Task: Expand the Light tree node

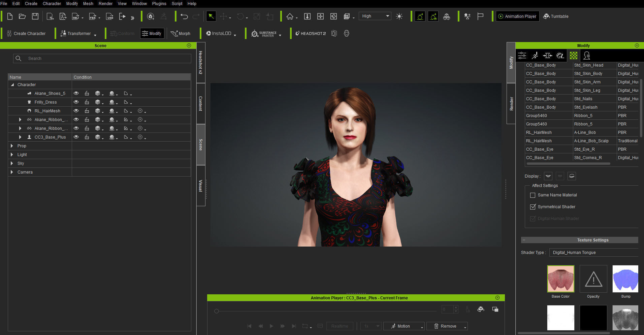Action: pyautogui.click(x=12, y=154)
